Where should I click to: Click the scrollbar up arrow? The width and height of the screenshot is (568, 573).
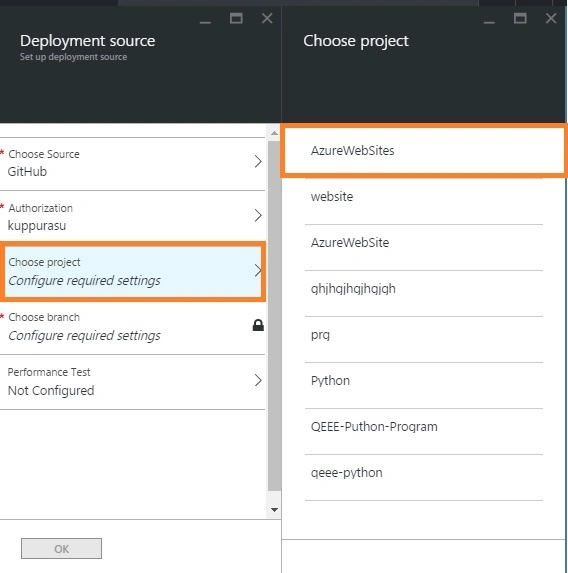click(274, 134)
